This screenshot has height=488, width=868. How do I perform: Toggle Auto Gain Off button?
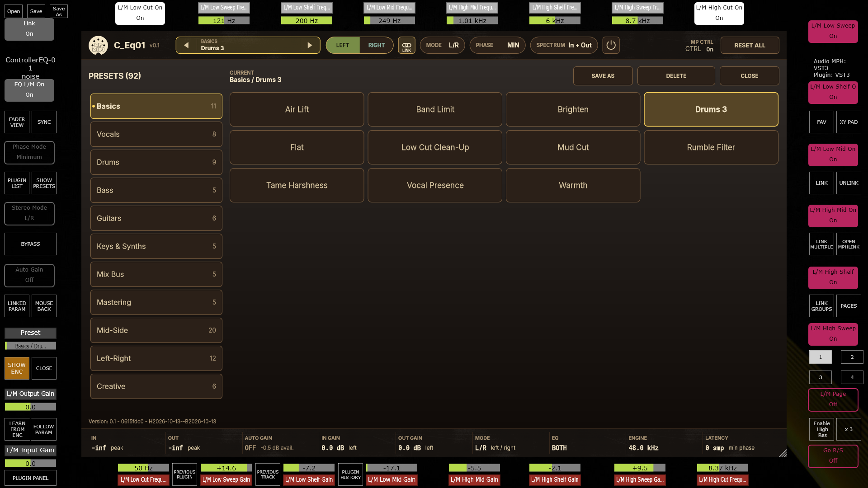[29, 275]
